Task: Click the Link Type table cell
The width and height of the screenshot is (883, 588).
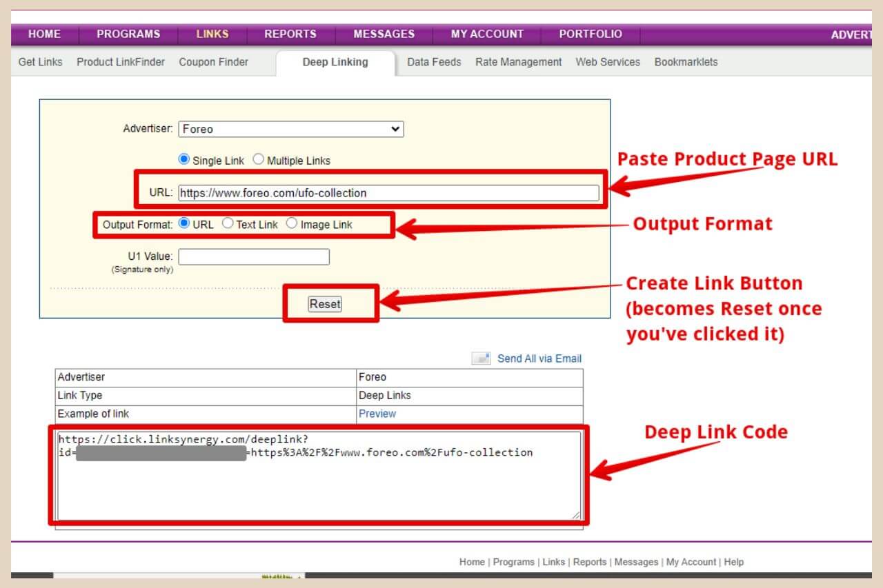Action: click(206, 396)
